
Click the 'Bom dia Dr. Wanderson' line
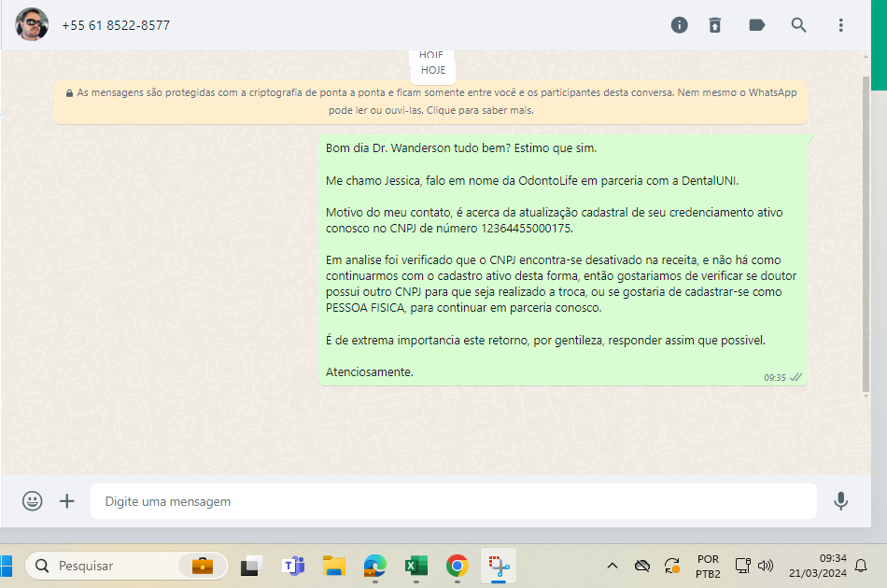point(461,148)
